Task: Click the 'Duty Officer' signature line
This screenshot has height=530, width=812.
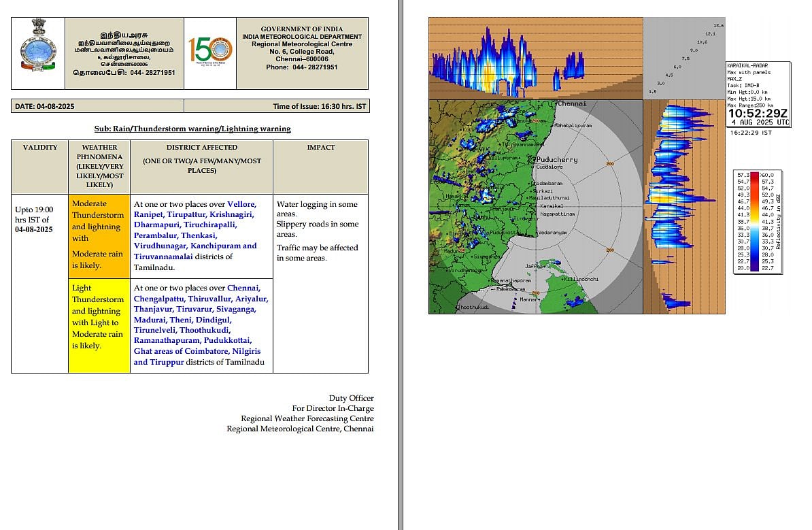Action: point(351,398)
